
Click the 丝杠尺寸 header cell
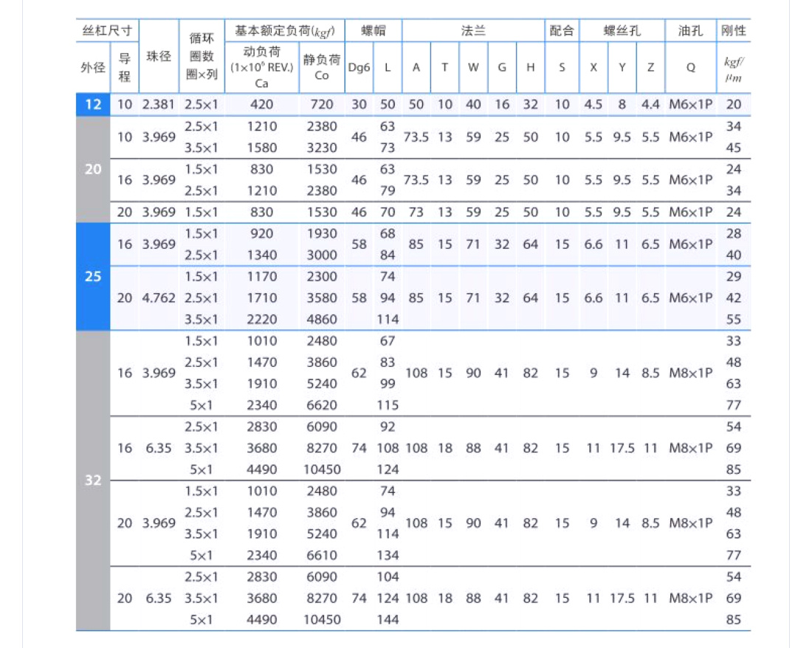(107, 30)
